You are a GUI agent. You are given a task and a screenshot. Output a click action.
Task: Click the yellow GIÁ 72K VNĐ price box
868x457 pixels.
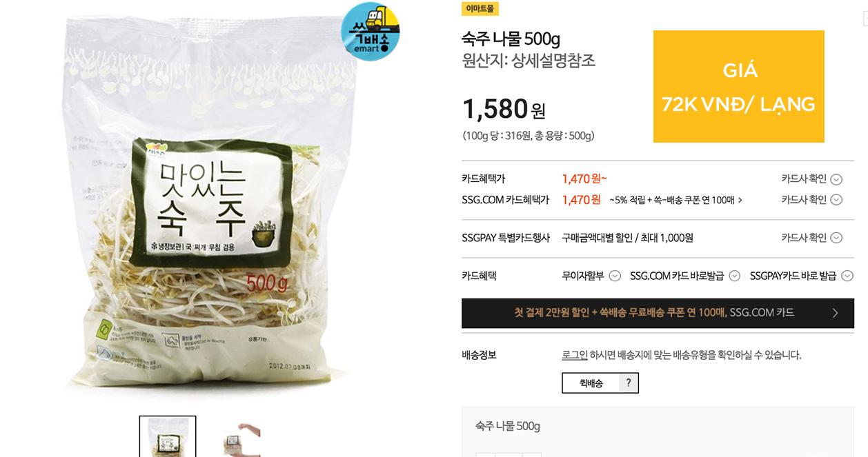[x=739, y=87]
